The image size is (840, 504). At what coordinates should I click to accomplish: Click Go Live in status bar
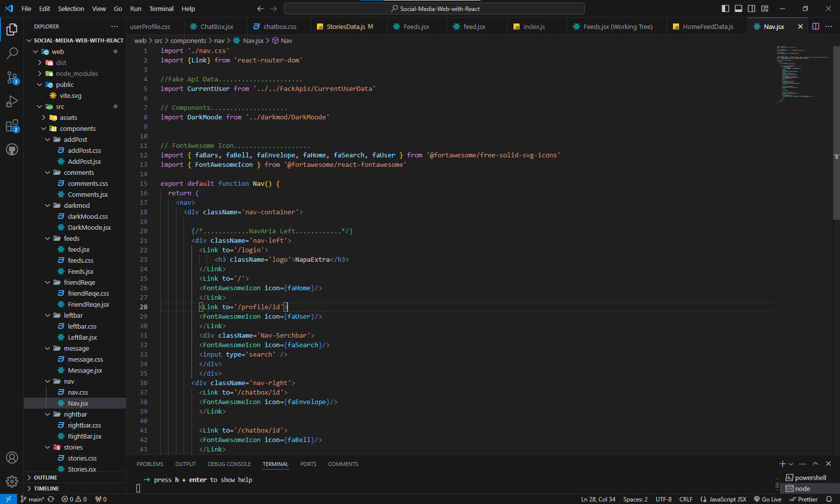(x=767, y=499)
